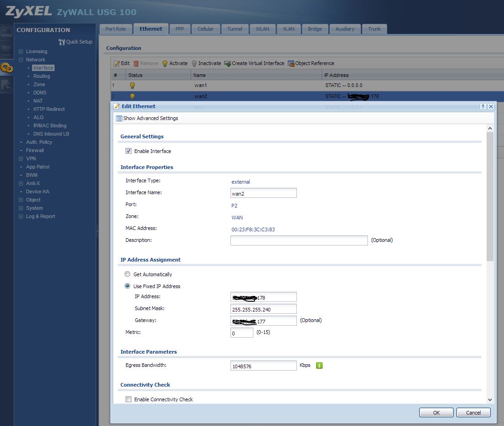Expand the VPN tree node
The image size is (504, 426).
[x=21, y=158]
